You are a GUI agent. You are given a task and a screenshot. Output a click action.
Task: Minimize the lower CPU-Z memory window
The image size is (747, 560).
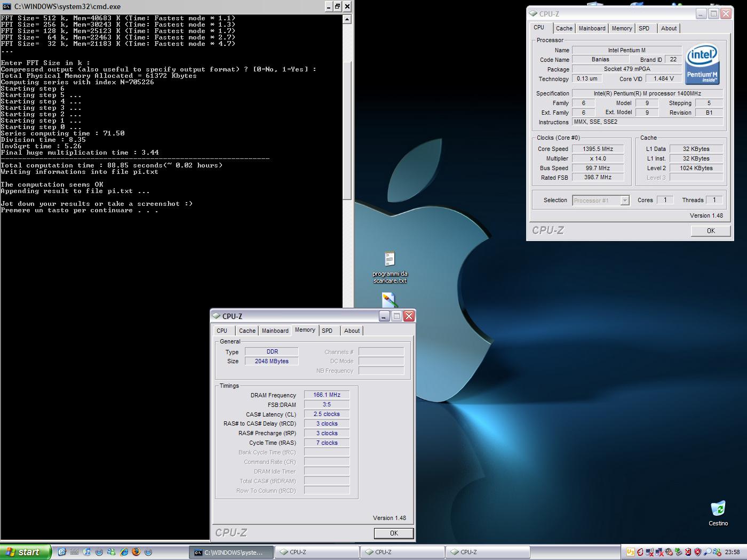(384, 316)
